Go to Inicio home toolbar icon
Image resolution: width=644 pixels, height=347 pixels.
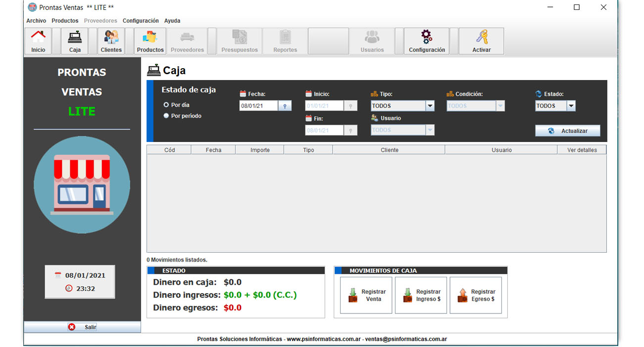click(38, 41)
